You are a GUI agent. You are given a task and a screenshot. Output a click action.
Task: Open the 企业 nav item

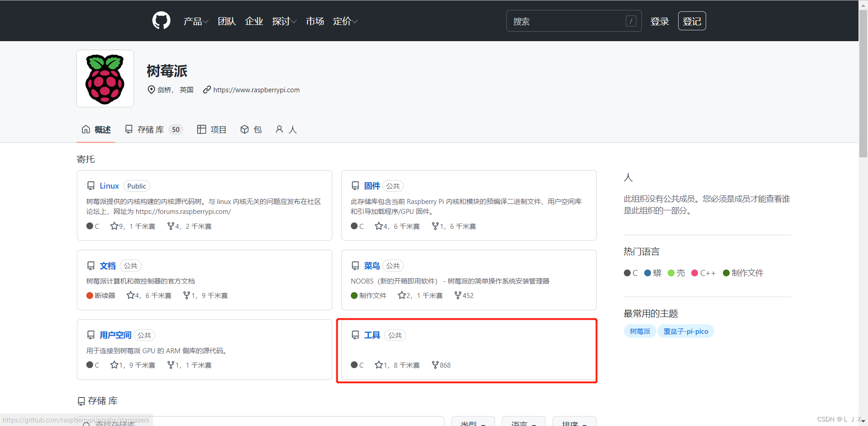pyautogui.click(x=254, y=21)
